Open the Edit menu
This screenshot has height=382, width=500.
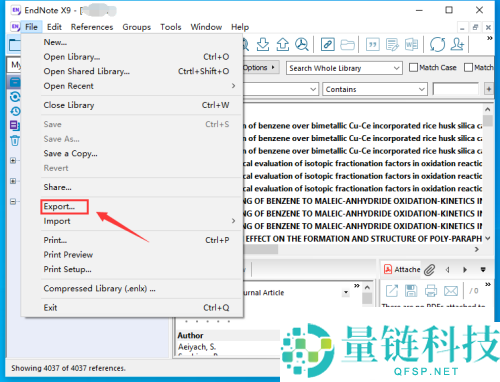[54, 27]
